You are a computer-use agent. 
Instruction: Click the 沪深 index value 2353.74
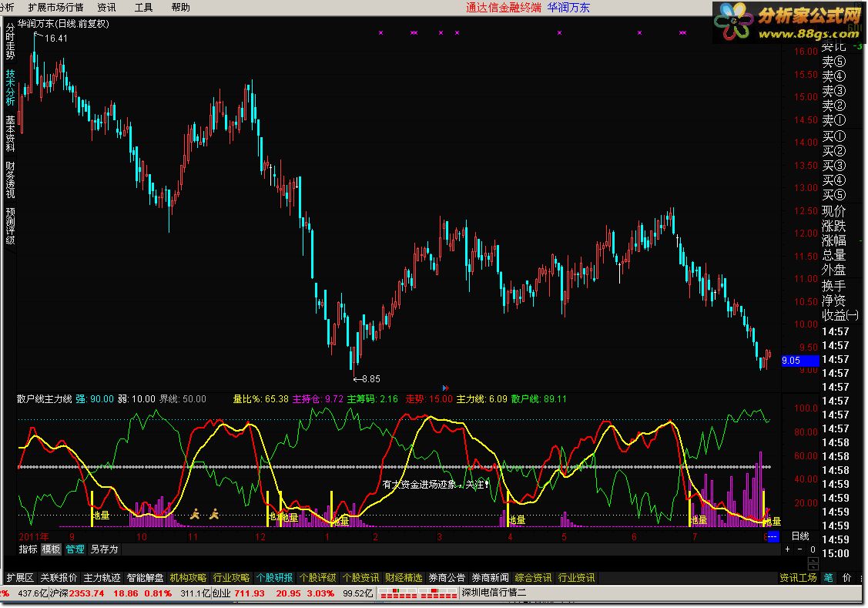86,593
